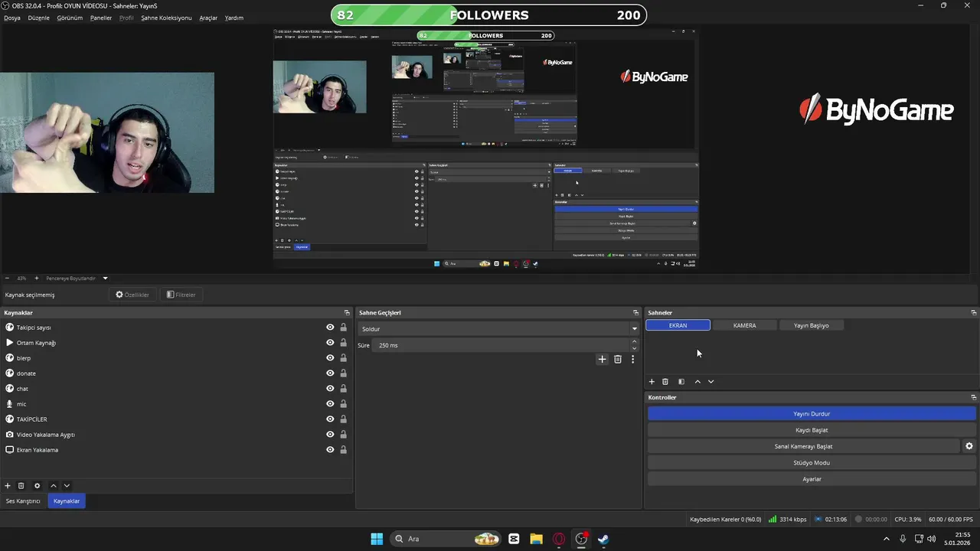Viewport: 980px width, 551px height.
Task: Switch to the Kaynaklar tab
Action: click(x=67, y=501)
